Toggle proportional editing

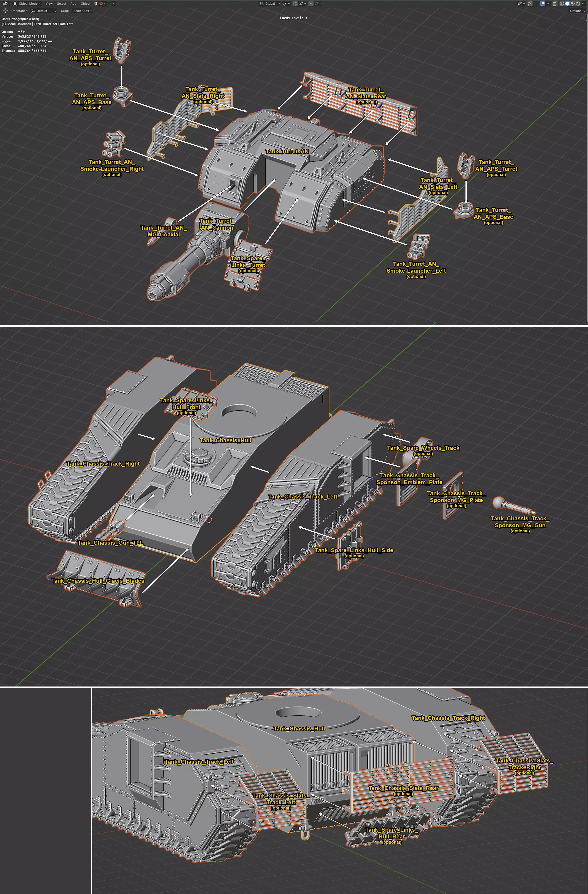point(311,3)
